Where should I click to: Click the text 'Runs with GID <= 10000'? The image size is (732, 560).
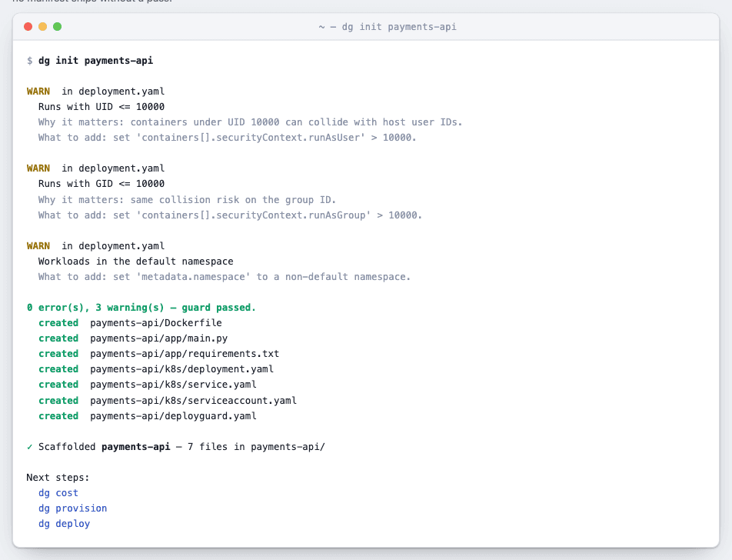[x=101, y=184]
